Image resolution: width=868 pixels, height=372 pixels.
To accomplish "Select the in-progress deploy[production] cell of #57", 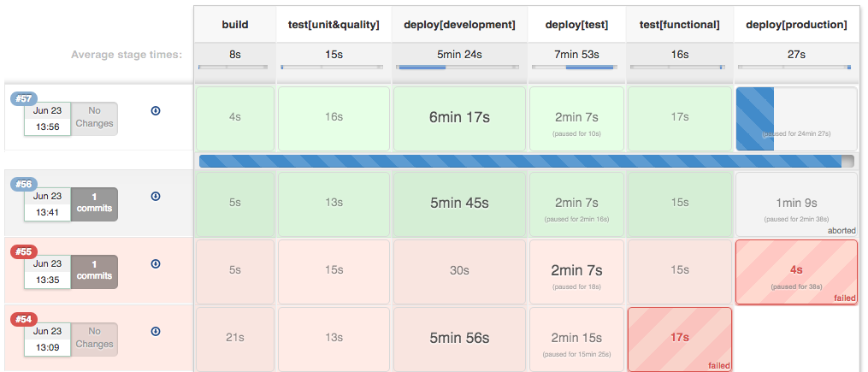I will click(x=796, y=119).
